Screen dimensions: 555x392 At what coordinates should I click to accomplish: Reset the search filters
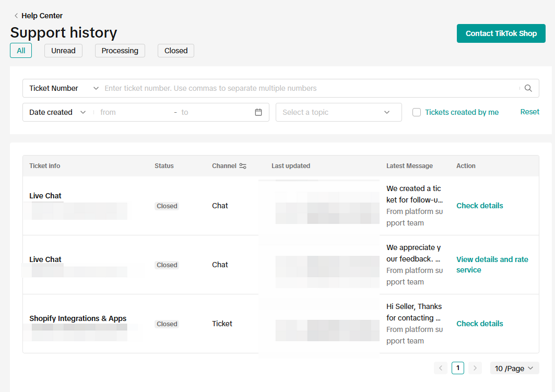(529, 112)
